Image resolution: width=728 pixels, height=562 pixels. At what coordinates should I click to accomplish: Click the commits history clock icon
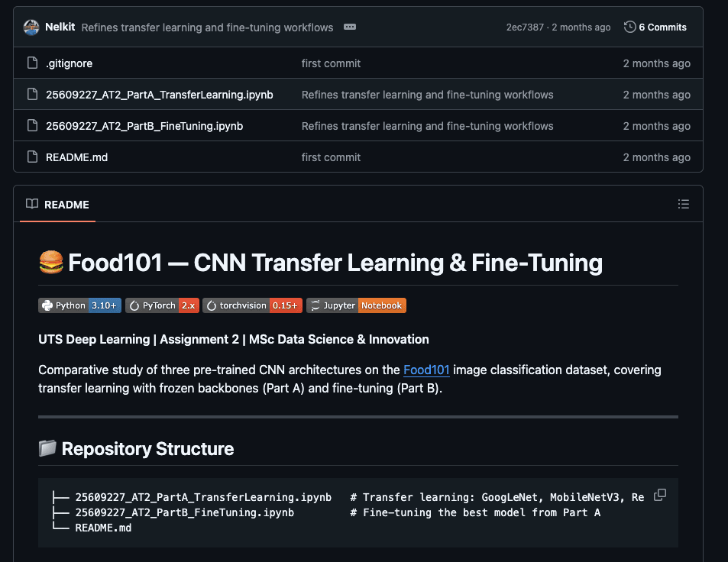(629, 27)
